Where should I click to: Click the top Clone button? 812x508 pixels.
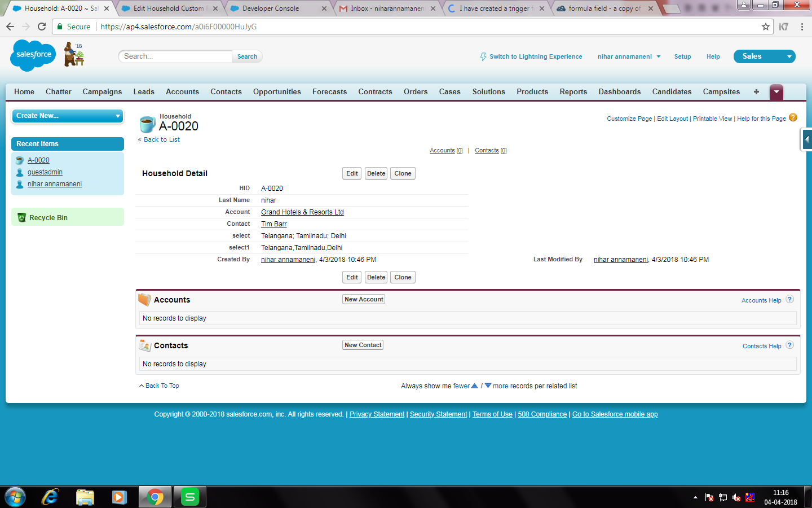[403, 173]
